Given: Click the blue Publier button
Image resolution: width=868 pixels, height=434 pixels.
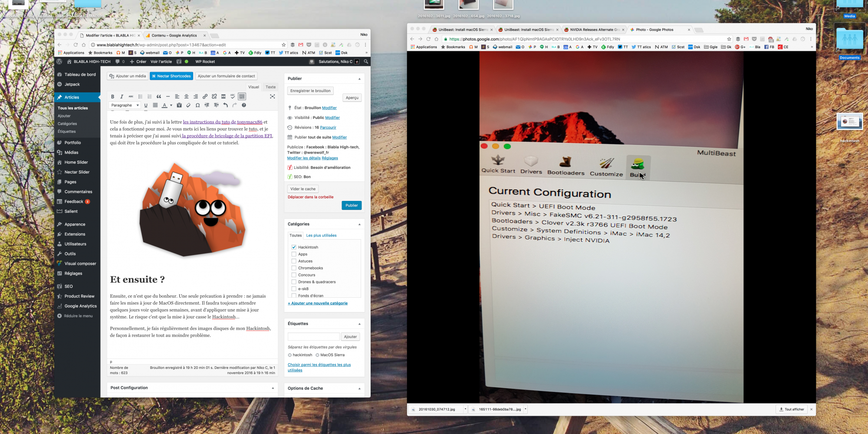Looking at the screenshot, I should pyautogui.click(x=352, y=205).
